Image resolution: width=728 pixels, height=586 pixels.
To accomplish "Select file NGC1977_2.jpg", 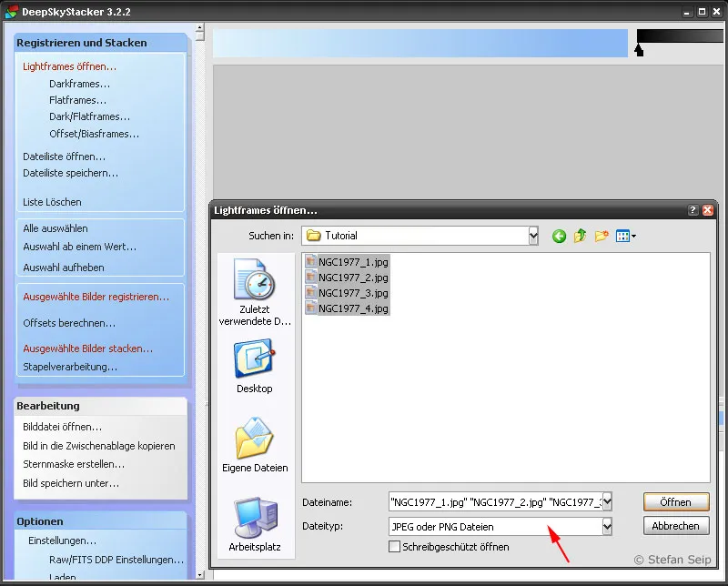I will point(348,278).
